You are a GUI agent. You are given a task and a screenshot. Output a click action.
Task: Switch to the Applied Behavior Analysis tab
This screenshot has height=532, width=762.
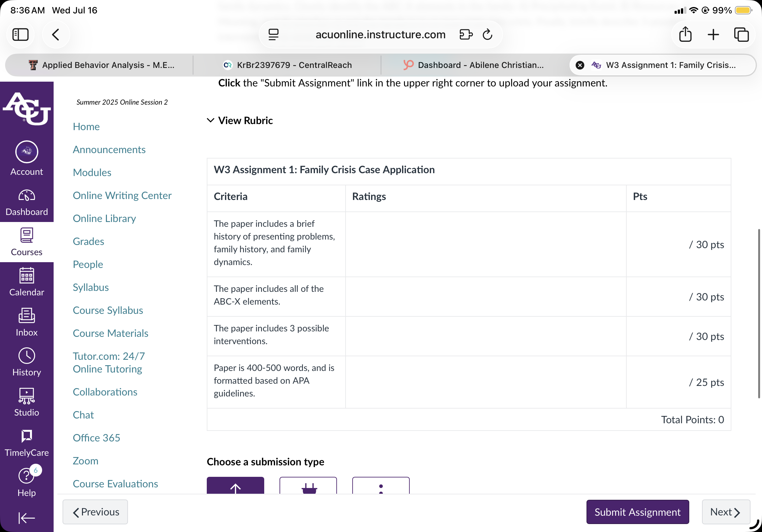(x=101, y=65)
